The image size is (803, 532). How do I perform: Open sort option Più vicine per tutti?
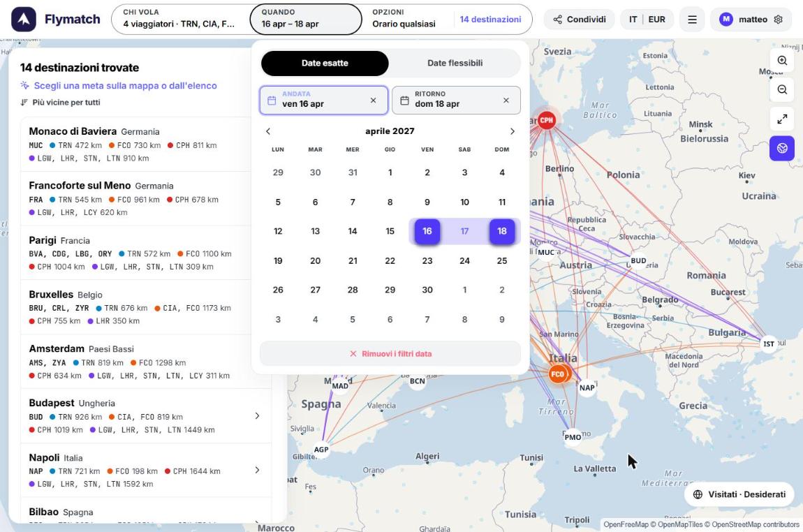(x=61, y=103)
